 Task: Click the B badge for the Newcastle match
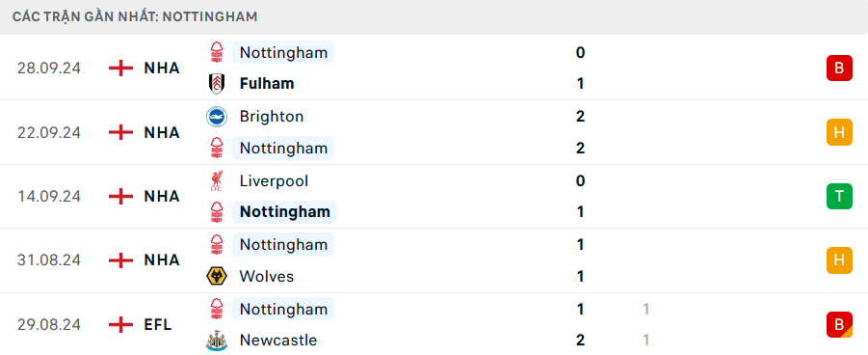click(x=839, y=324)
